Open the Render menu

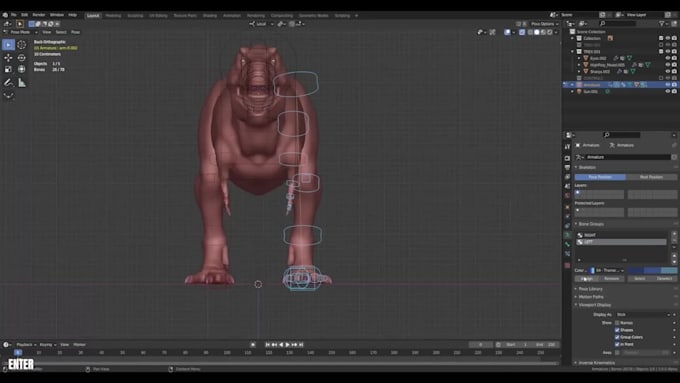[39, 15]
